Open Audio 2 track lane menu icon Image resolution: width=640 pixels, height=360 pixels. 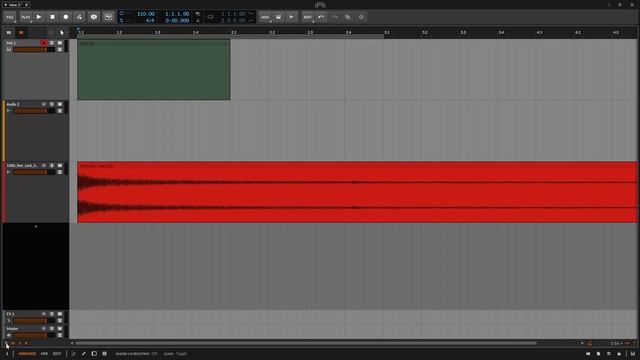point(60,111)
